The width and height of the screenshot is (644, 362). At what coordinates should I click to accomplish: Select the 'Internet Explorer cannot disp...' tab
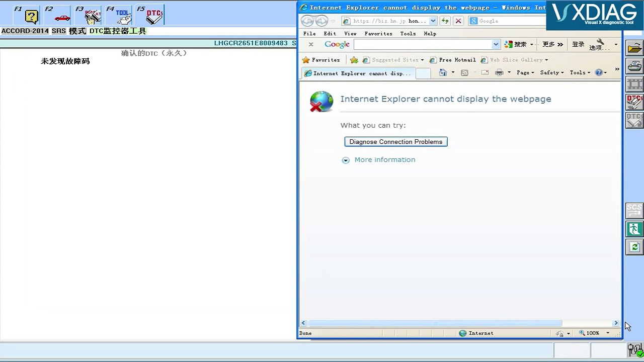[x=359, y=73]
